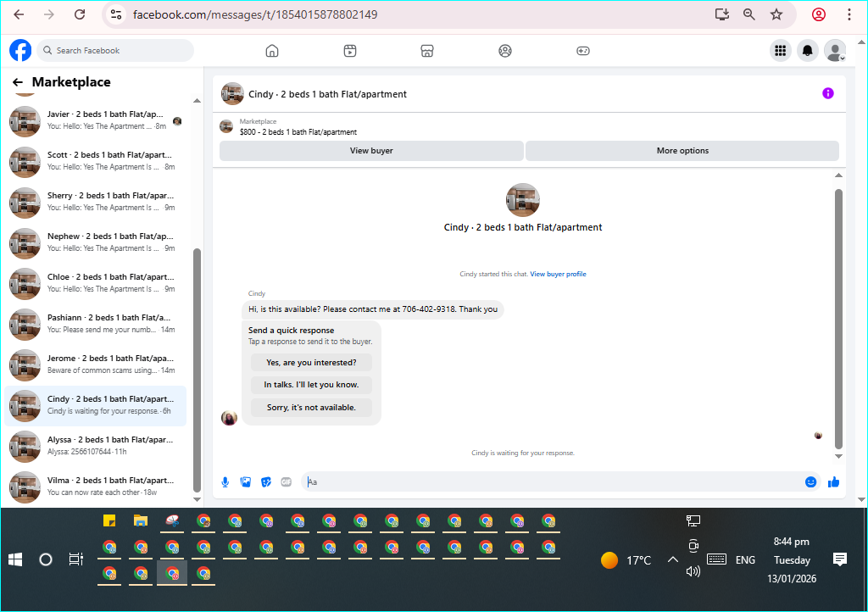This screenshot has height=612, width=868.
Task: Click the Facebook logo
Action: coord(20,50)
